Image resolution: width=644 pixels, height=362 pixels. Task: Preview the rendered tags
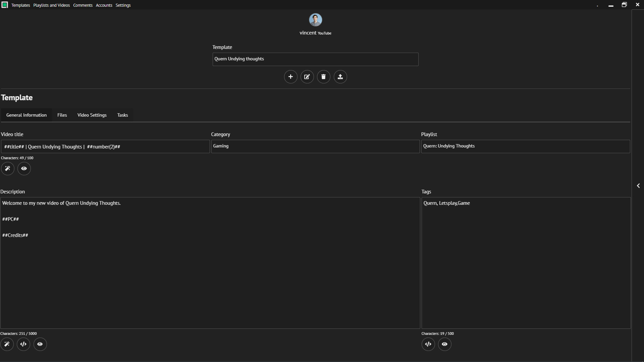click(444, 344)
